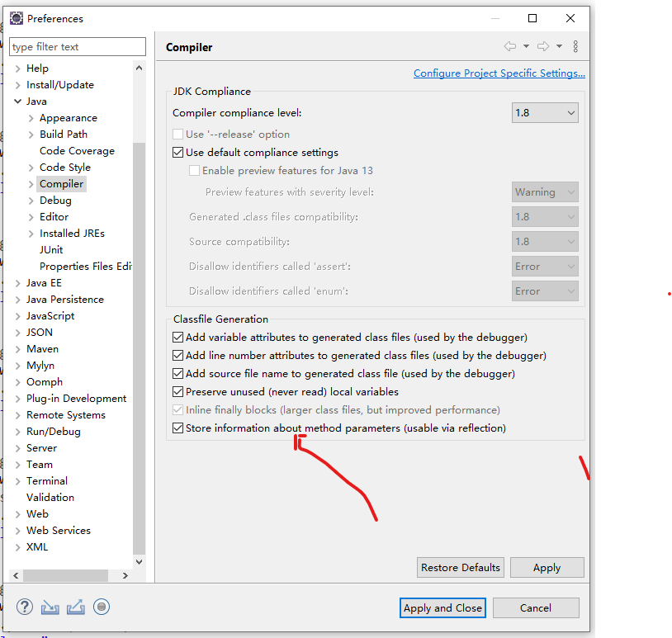Expand the Installed JREs tree node
Viewport: 672px width, 638px height.
pos(31,233)
